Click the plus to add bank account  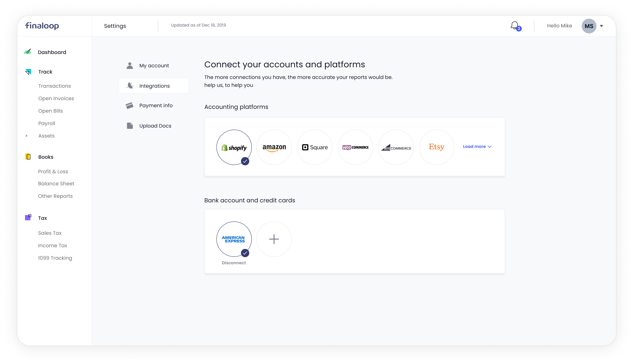[274, 239]
